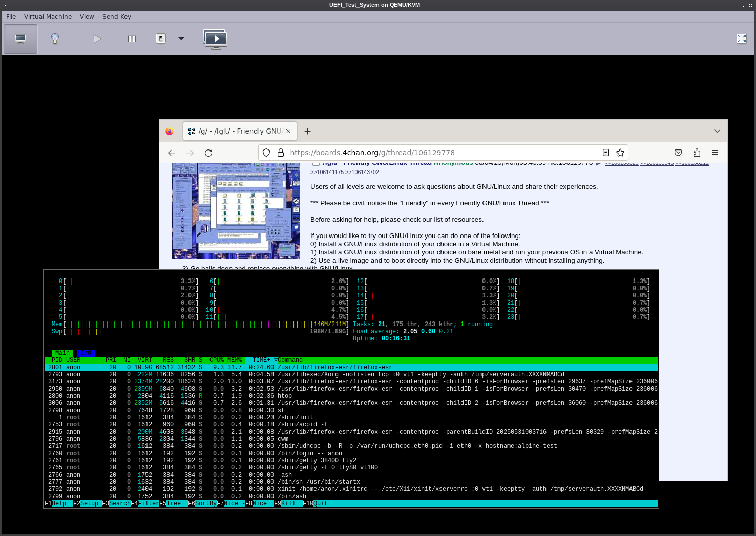Close the /fglt/ Firefox tab
Viewport: 756px width, 536px height.
[288, 131]
